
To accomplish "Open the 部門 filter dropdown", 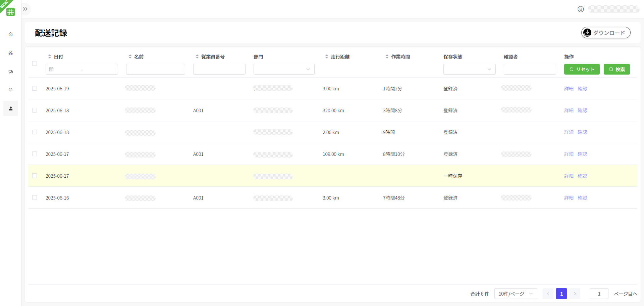I will click(x=284, y=69).
